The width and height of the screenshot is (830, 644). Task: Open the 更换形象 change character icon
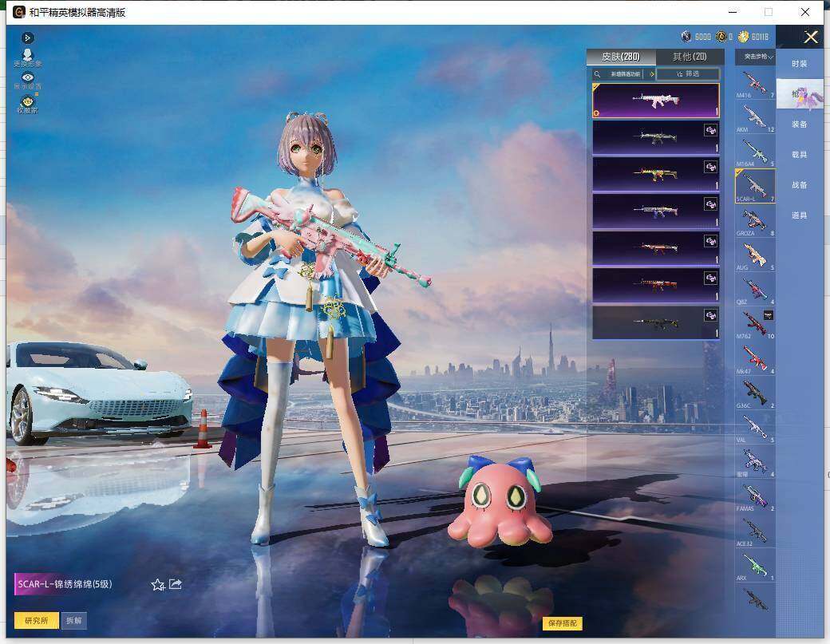pyautogui.click(x=27, y=57)
